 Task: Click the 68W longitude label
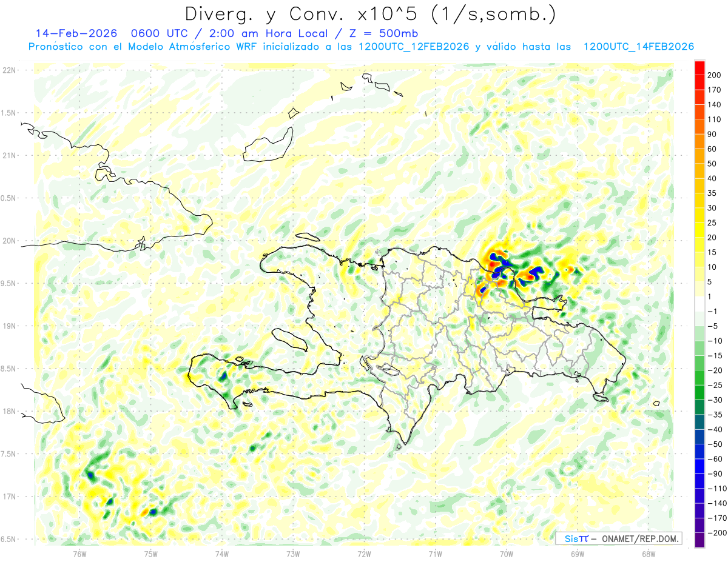pos(649,554)
